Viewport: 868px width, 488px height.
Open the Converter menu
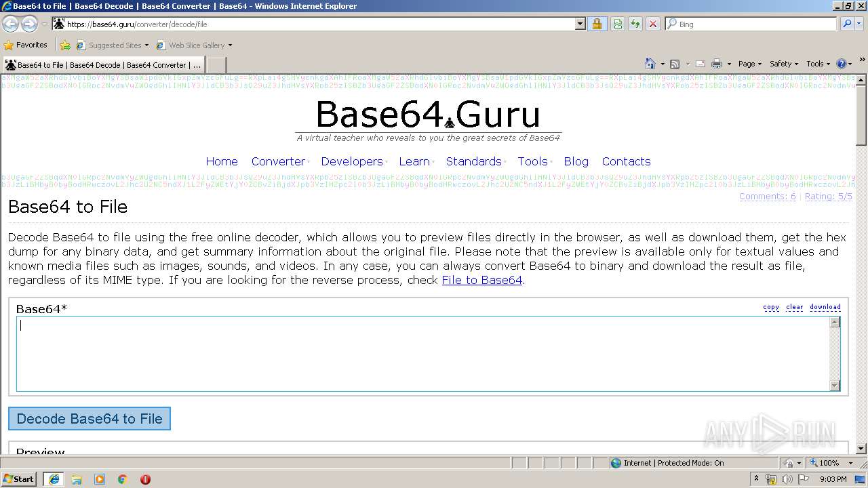click(279, 161)
